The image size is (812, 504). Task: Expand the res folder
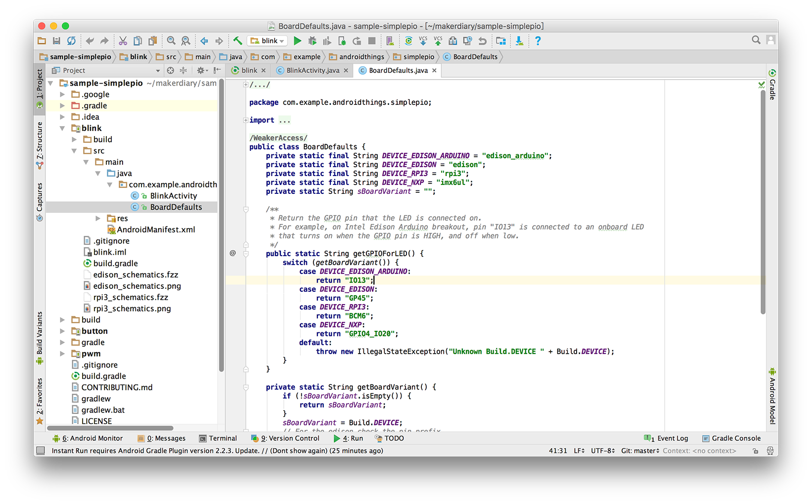coord(98,218)
